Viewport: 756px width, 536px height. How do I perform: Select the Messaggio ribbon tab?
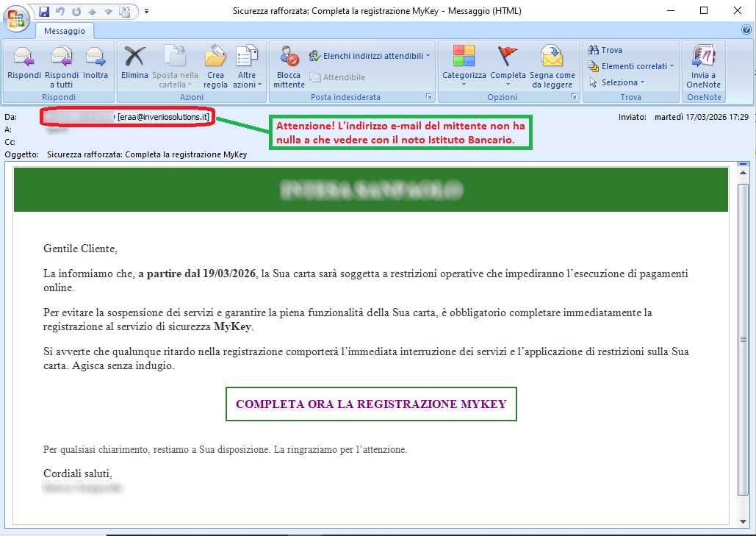coord(65,31)
